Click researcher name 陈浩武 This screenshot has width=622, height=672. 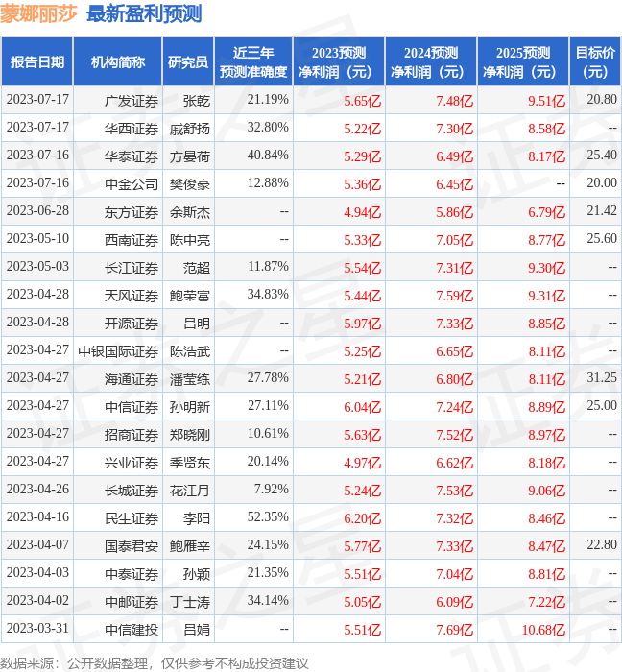coord(190,351)
